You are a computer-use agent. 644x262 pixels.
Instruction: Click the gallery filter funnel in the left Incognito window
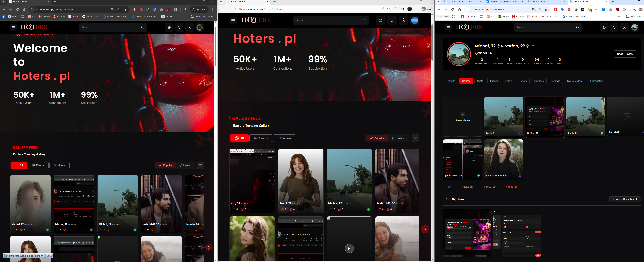[x=200, y=165]
